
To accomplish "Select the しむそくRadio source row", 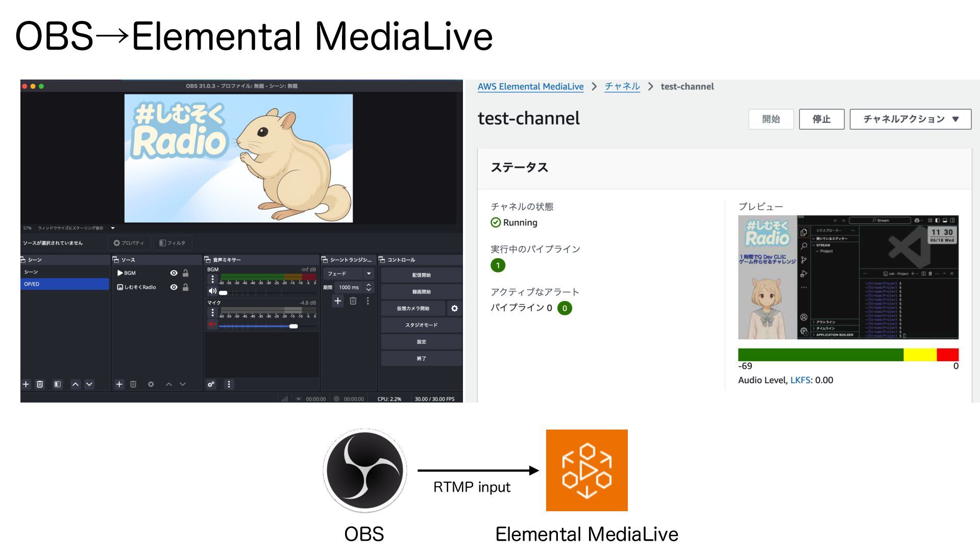I will pyautogui.click(x=153, y=287).
